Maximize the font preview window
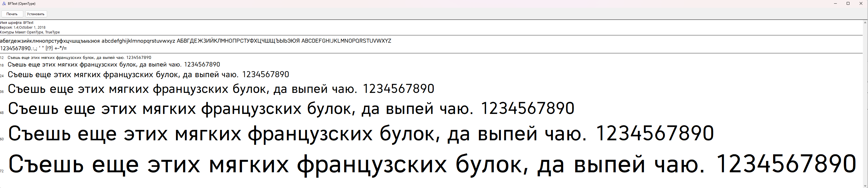 848,4
